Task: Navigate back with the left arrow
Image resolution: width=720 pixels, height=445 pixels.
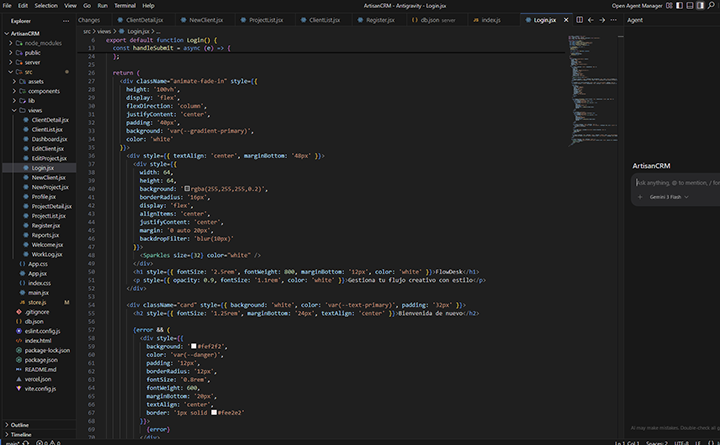Action: coord(591,20)
